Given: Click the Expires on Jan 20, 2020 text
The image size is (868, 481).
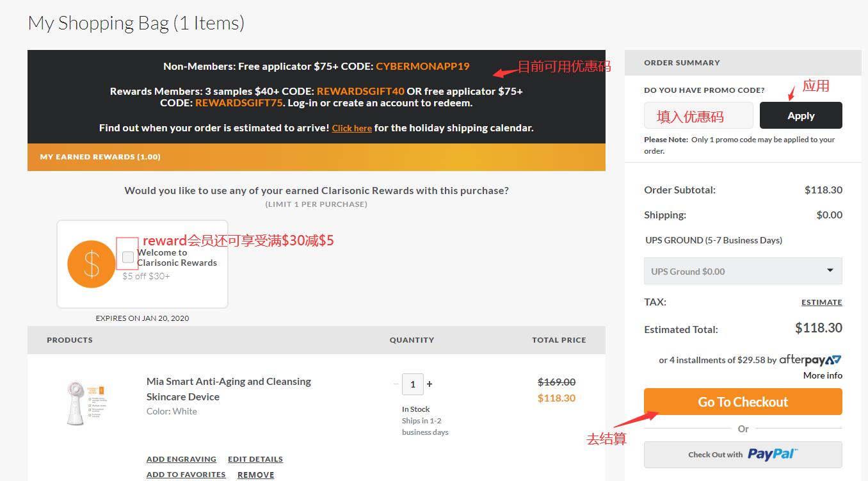Looking at the screenshot, I should point(142,318).
